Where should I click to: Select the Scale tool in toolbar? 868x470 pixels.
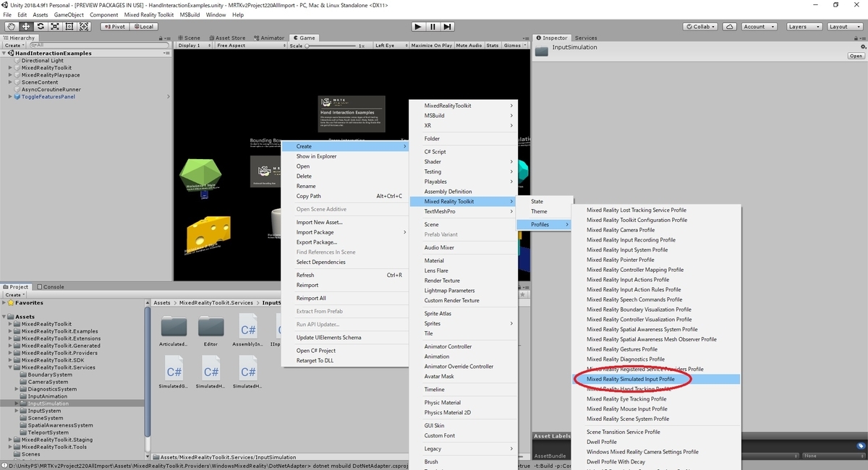pos(54,26)
